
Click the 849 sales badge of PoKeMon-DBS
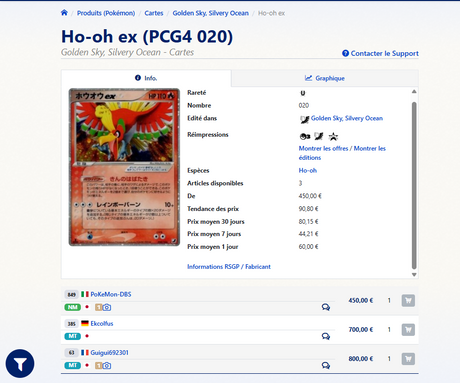[x=72, y=294]
